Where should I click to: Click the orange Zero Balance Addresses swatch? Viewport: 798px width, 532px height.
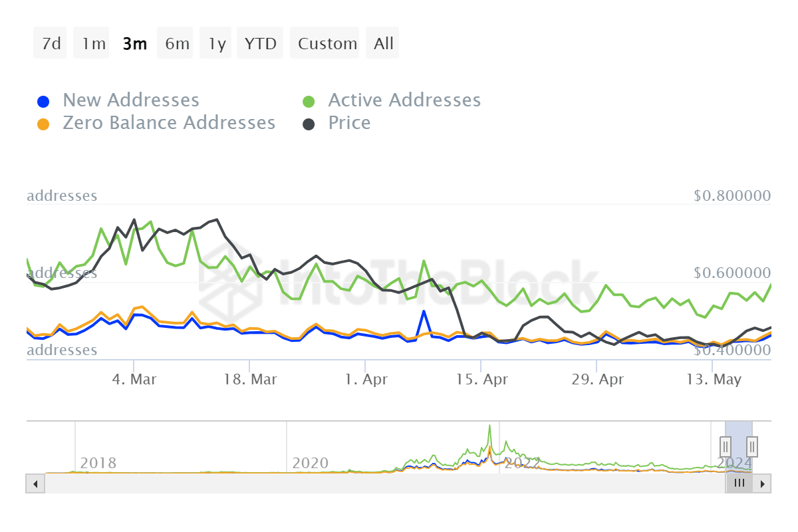(43, 123)
